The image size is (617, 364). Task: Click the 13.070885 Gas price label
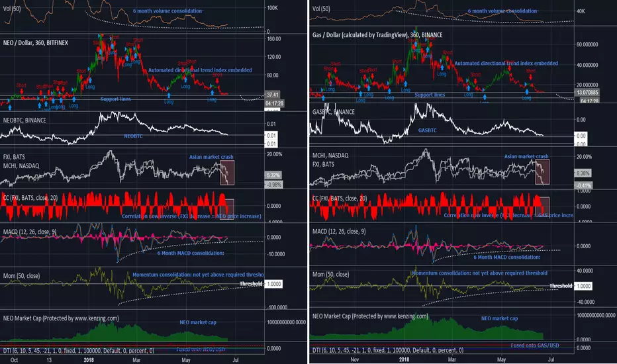tap(587, 93)
